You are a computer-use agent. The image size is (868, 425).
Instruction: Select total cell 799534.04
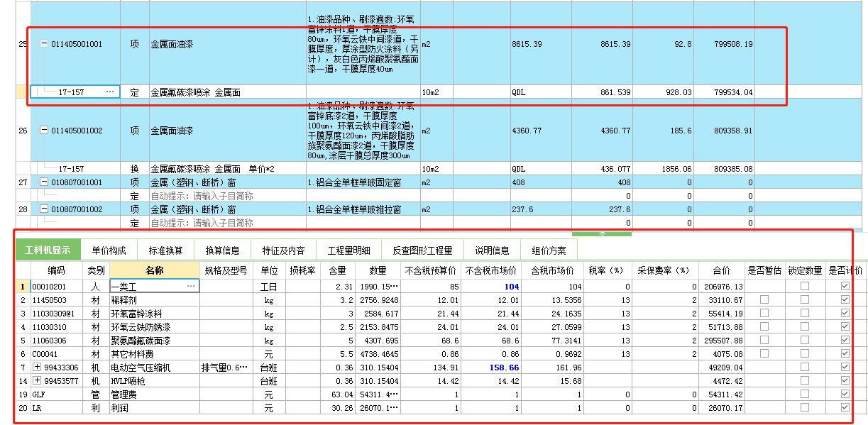(x=724, y=92)
